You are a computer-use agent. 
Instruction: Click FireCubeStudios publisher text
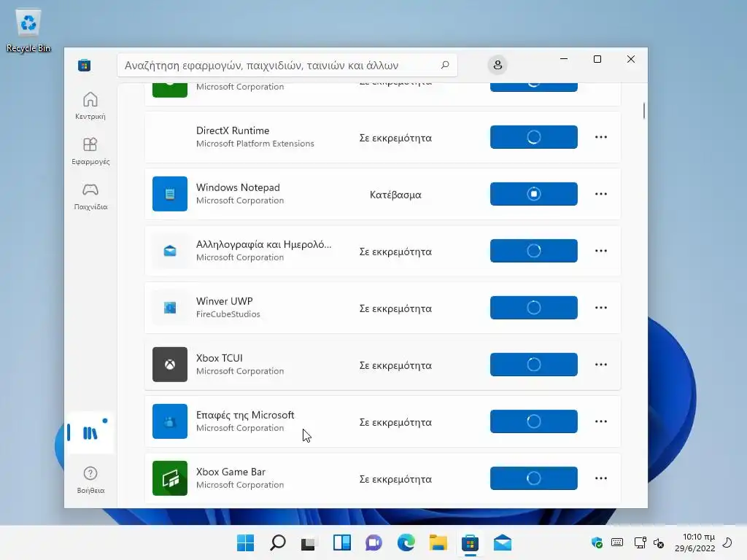pyautogui.click(x=228, y=314)
